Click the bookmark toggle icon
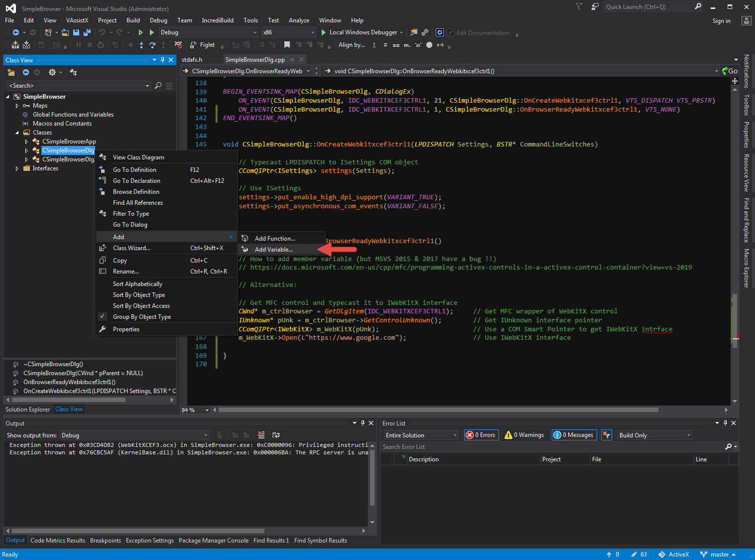Image resolution: width=755 pixels, height=560 pixels. 287,45
